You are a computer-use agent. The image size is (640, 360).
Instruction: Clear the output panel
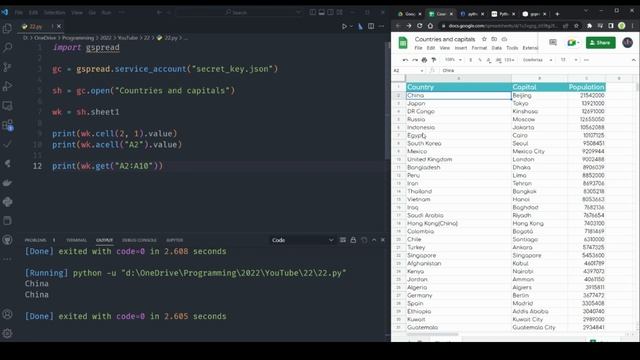pos(343,240)
